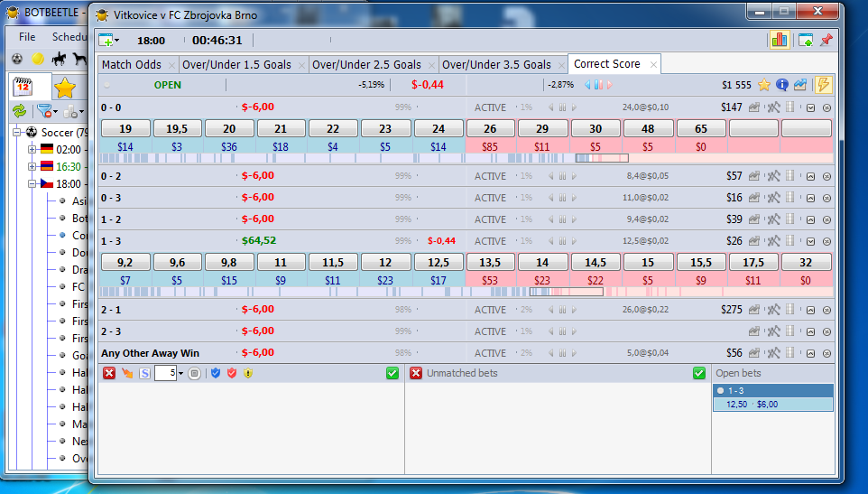Image resolution: width=868 pixels, height=494 pixels.
Task: Click the red cancel-all icon in bet panel
Action: pos(109,373)
